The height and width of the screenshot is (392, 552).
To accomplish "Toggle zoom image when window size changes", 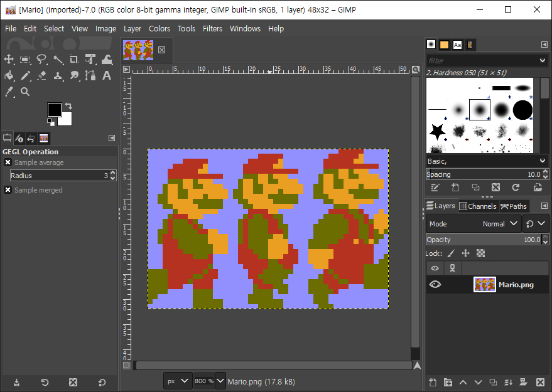I will [416, 69].
